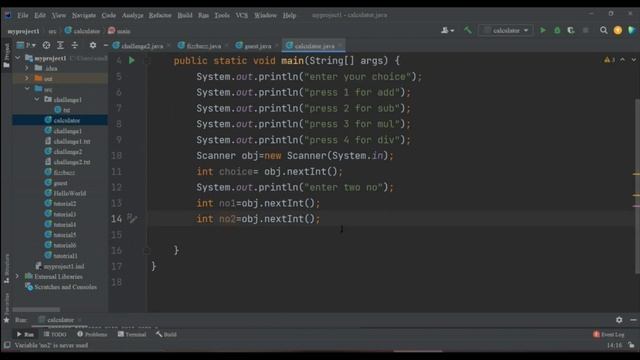Open the Build tool window button
The width and height of the screenshot is (640, 360).
pyautogui.click(x=166, y=334)
